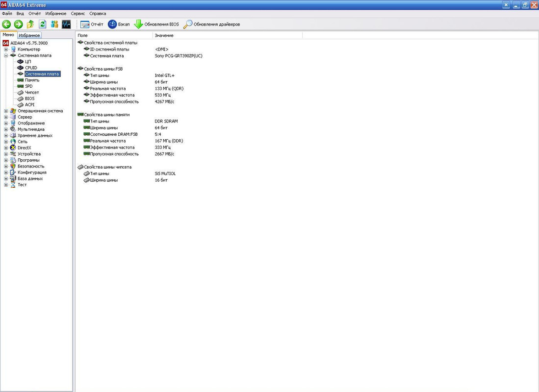This screenshot has width=539, height=392.
Task: Click the green Forward arrow icon
Action: [x=19, y=24]
